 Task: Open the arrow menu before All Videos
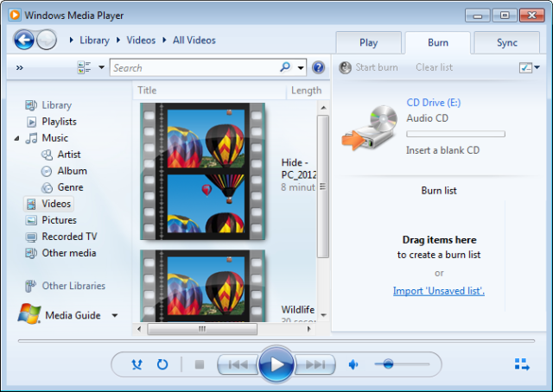click(164, 41)
